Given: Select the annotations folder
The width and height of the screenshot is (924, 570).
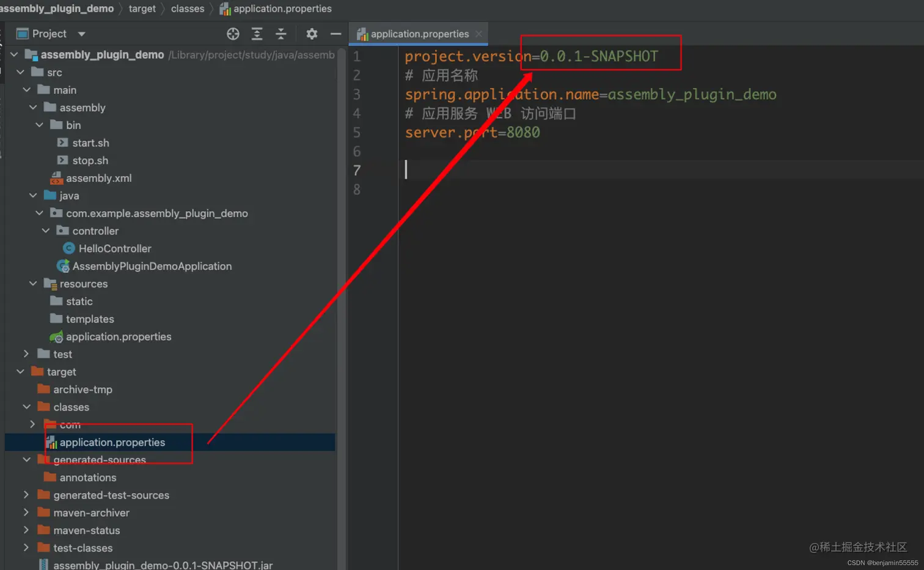Looking at the screenshot, I should click(87, 478).
